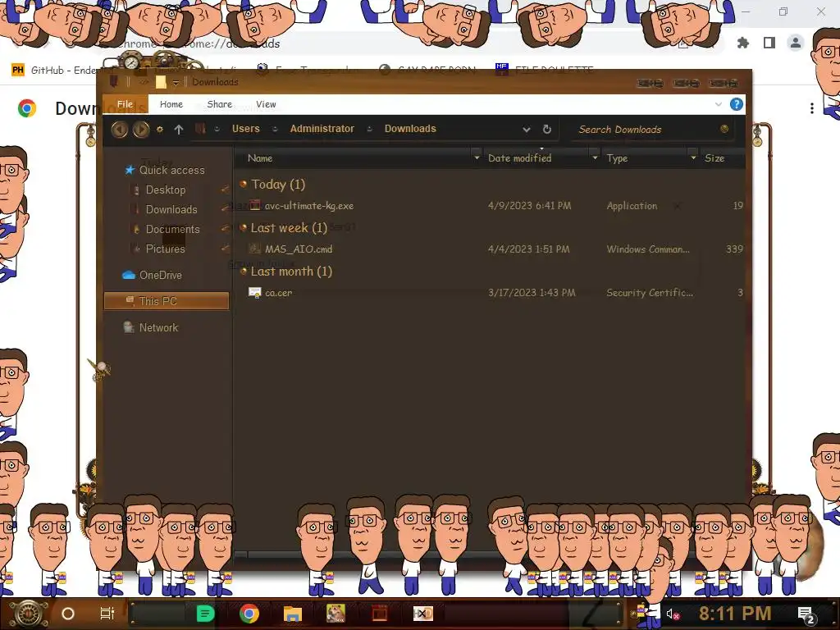Open the Share ribbon tab
The width and height of the screenshot is (840, 630).
click(x=220, y=104)
